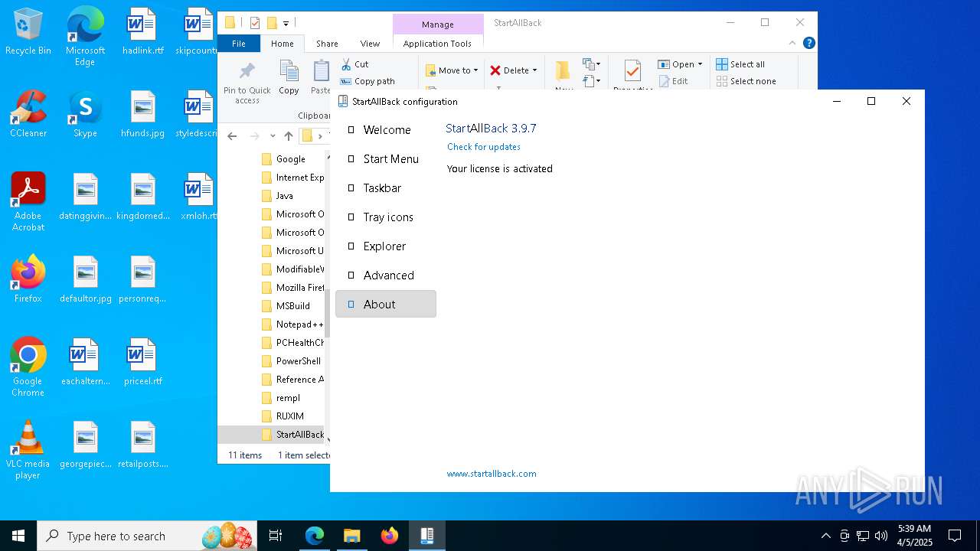Select the RUXIM folder in tree
Screen dimensions: 980x551
click(290, 416)
